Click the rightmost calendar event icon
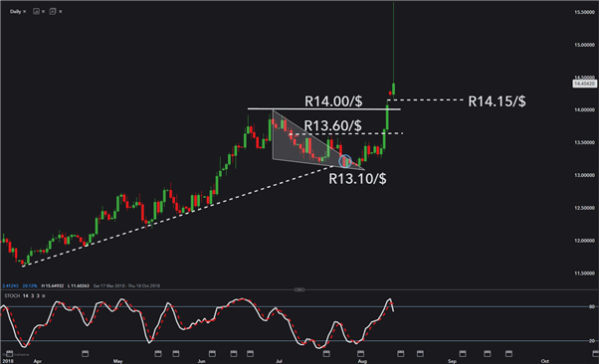 595,354
